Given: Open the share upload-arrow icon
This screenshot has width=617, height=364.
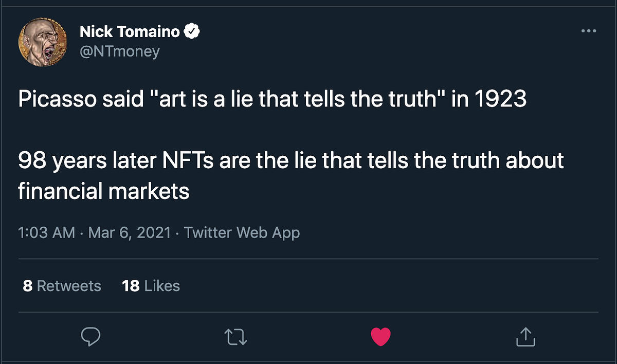Looking at the screenshot, I should coord(525,337).
